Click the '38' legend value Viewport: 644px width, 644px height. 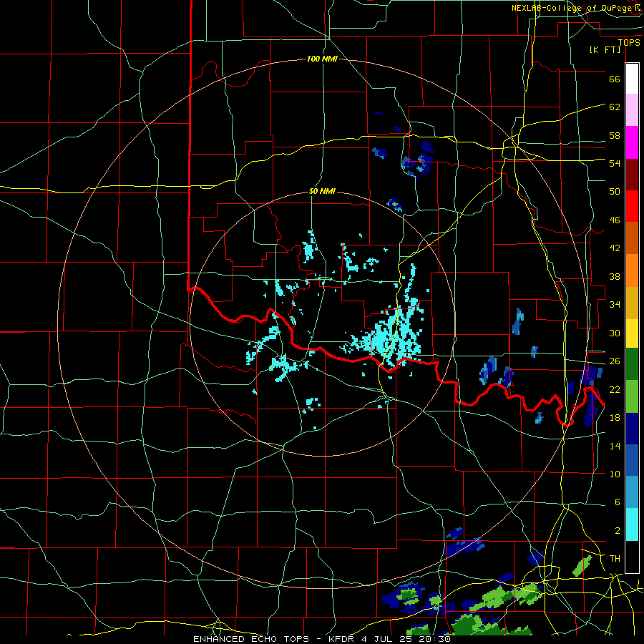click(615, 276)
